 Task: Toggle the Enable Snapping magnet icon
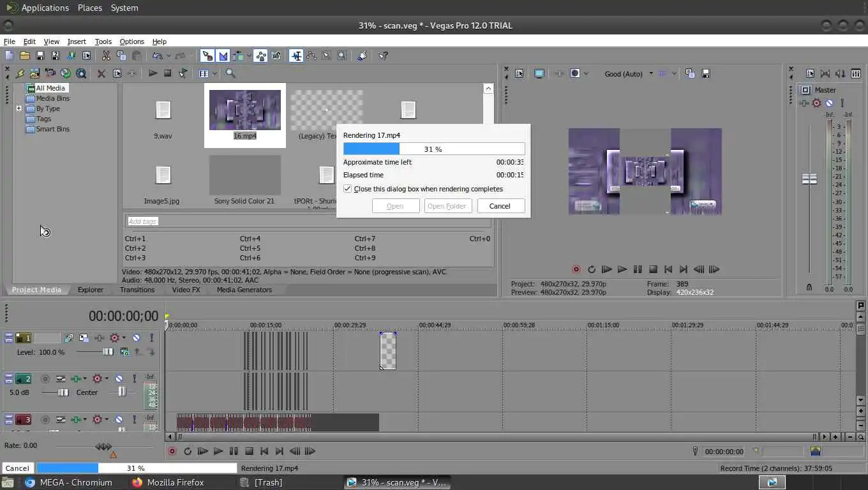click(x=207, y=56)
